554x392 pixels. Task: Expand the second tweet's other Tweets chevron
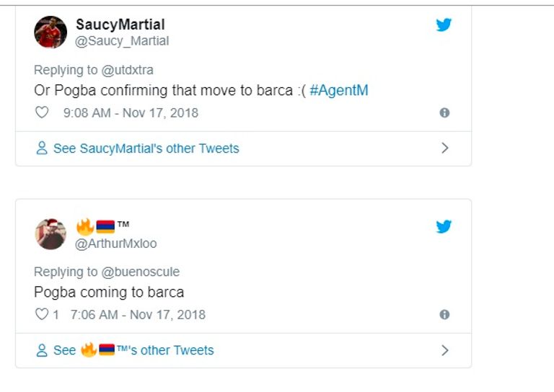click(444, 350)
